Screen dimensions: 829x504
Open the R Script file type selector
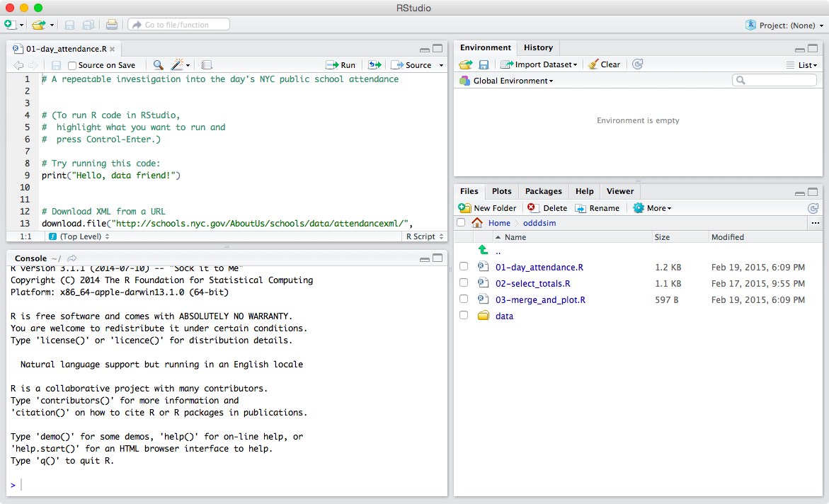click(x=425, y=236)
